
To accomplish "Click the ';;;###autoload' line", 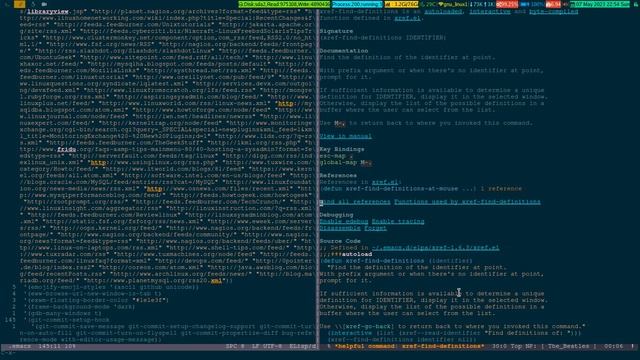I will pyautogui.click(x=346, y=254).
